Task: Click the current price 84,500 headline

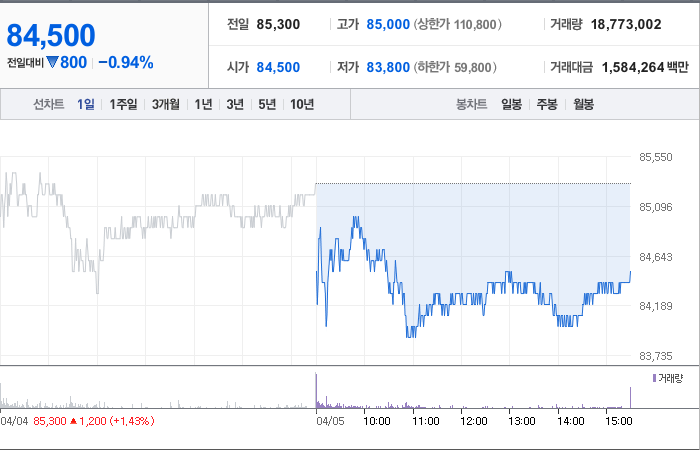Action: point(51,36)
